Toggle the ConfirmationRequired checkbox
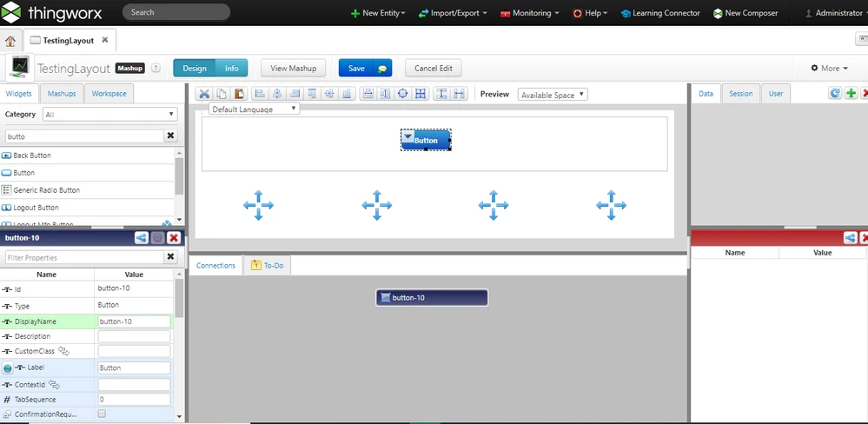868x424 pixels. pyautogui.click(x=102, y=414)
